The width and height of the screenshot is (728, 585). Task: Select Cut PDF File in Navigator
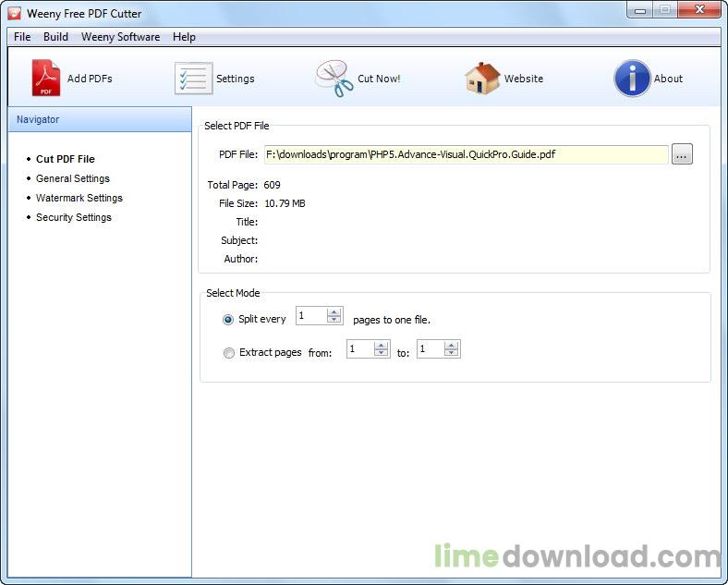click(66, 159)
